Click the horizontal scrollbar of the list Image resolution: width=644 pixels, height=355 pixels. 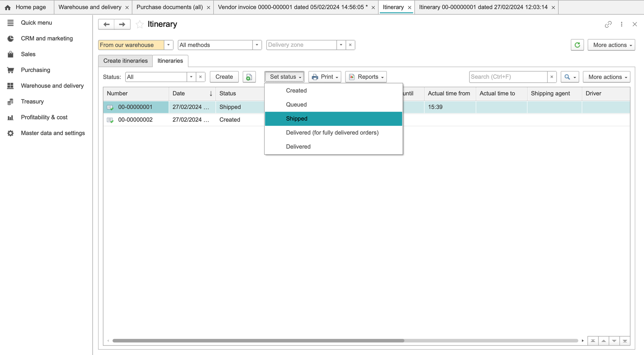coord(258,341)
